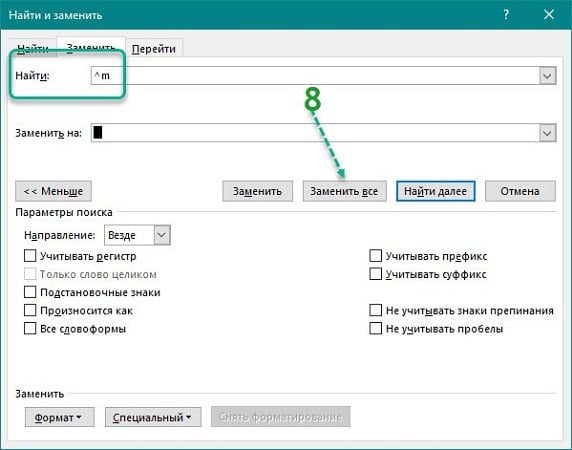Viewport: 572px width, 450px height.
Task: Enable Не учитывать знаки препинания
Action: coord(375,311)
